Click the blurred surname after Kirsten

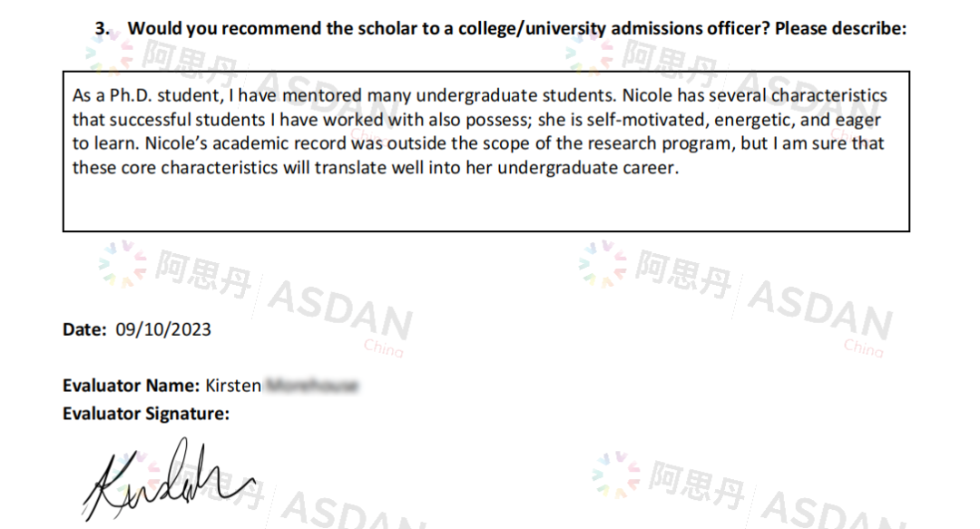pyautogui.click(x=312, y=386)
